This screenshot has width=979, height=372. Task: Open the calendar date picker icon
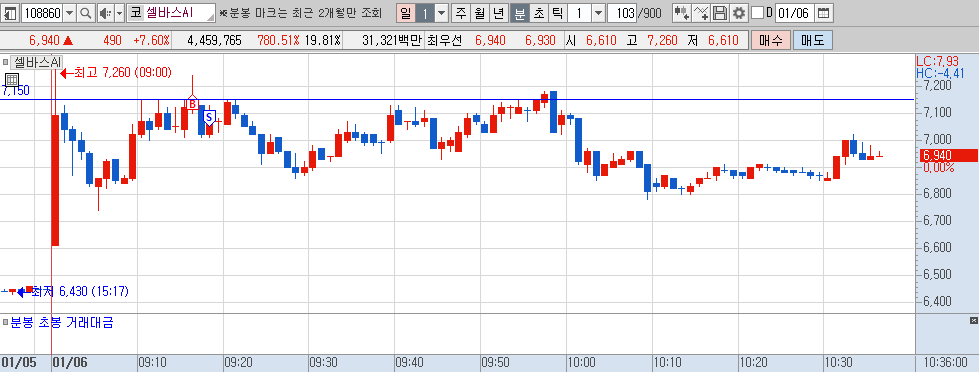click(824, 12)
